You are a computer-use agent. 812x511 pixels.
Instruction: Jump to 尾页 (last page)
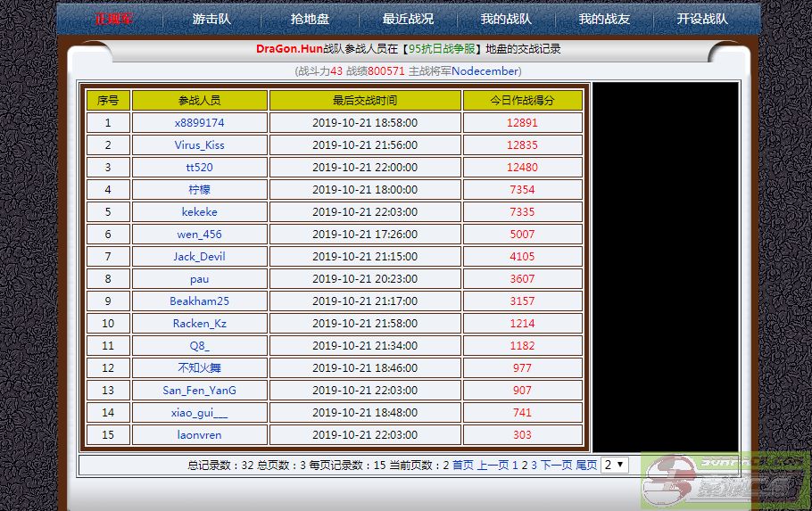pyautogui.click(x=586, y=465)
